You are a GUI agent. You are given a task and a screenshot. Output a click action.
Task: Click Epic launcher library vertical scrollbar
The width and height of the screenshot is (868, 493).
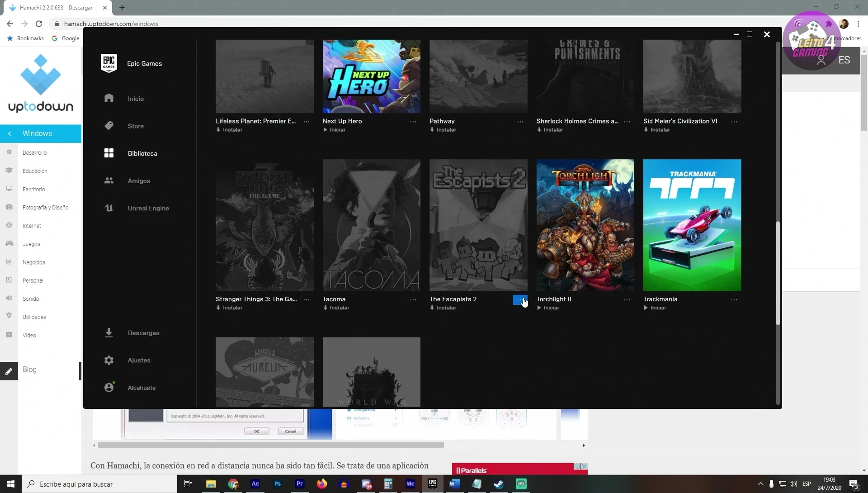click(778, 273)
